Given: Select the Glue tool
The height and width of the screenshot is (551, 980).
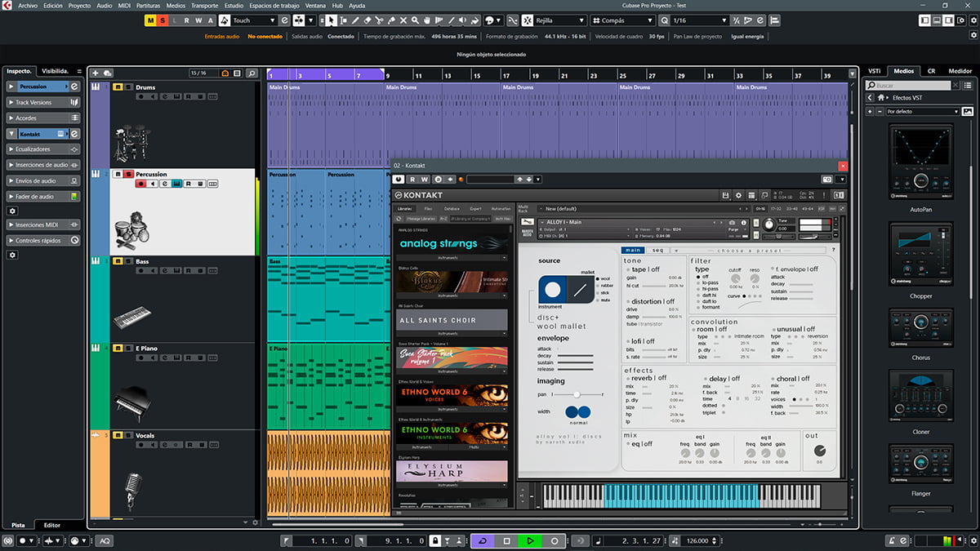Looking at the screenshot, I should point(392,20).
